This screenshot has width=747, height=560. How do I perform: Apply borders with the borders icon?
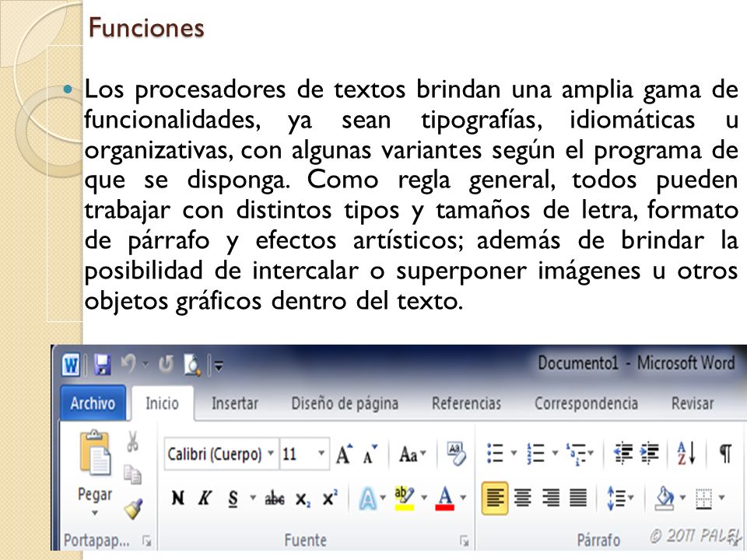click(703, 499)
